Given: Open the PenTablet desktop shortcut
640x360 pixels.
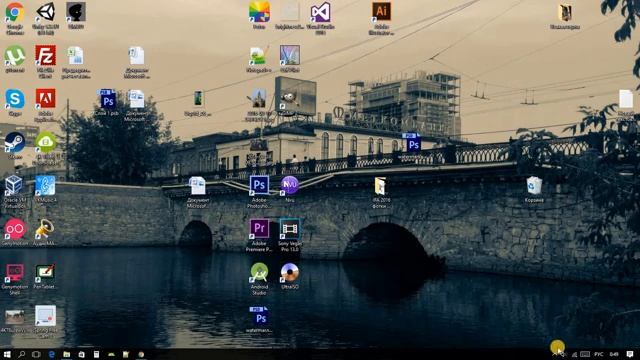Looking at the screenshot, I should click(45, 273).
